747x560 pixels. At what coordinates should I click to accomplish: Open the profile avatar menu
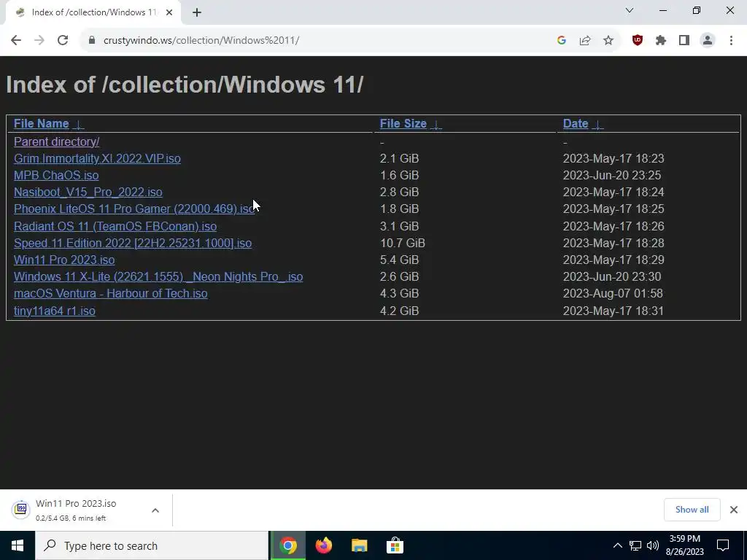[x=708, y=41]
